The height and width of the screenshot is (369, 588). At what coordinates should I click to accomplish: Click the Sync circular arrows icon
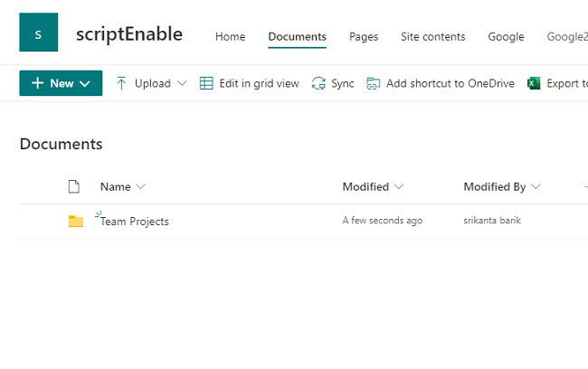pos(318,83)
